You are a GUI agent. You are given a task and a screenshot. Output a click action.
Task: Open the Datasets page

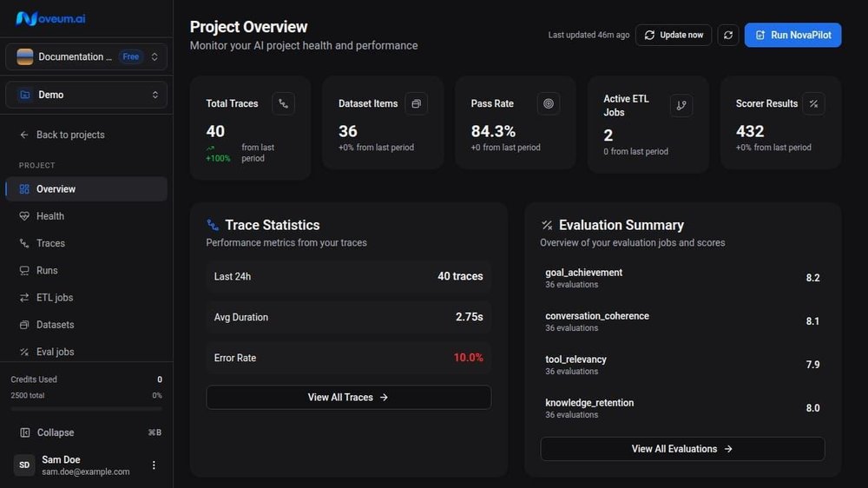86,325
